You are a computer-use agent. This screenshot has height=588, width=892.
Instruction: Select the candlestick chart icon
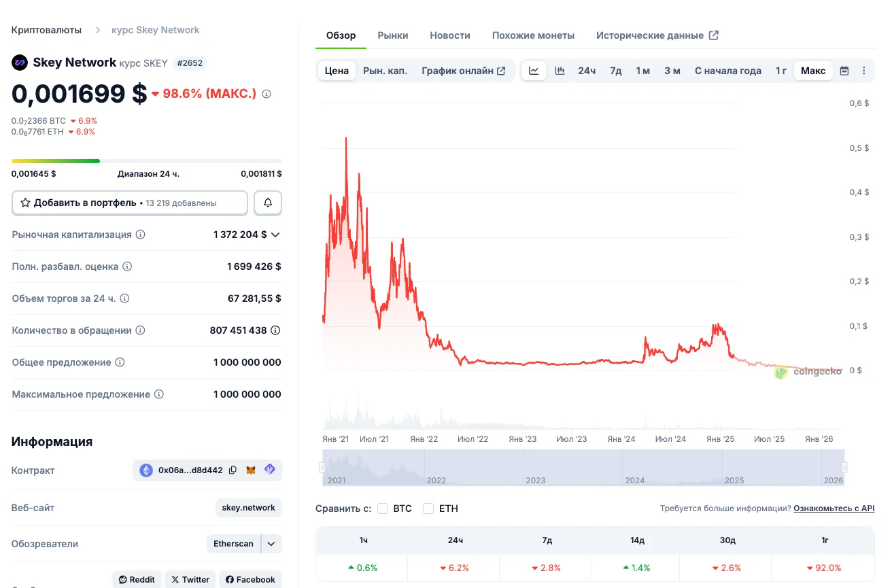[x=560, y=71]
